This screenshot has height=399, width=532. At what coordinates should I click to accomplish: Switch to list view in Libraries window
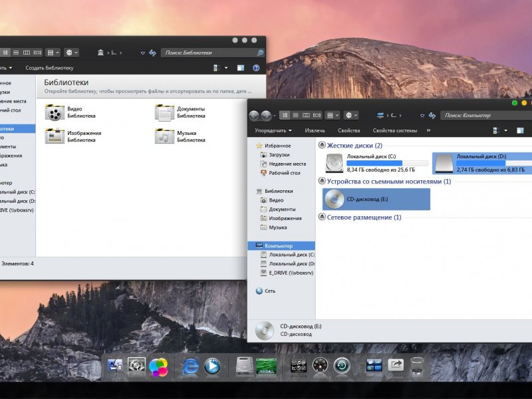16,53
